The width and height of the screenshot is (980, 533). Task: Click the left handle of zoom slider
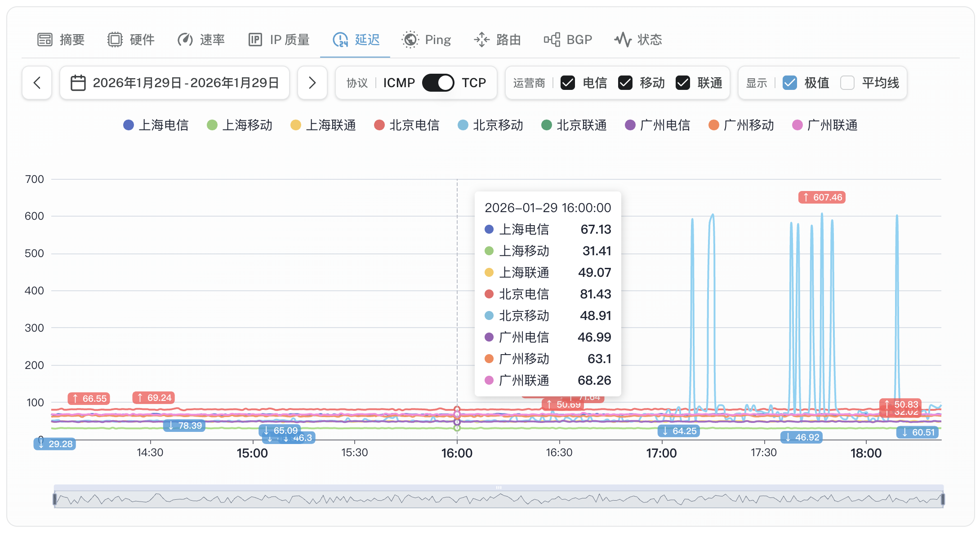(55, 499)
